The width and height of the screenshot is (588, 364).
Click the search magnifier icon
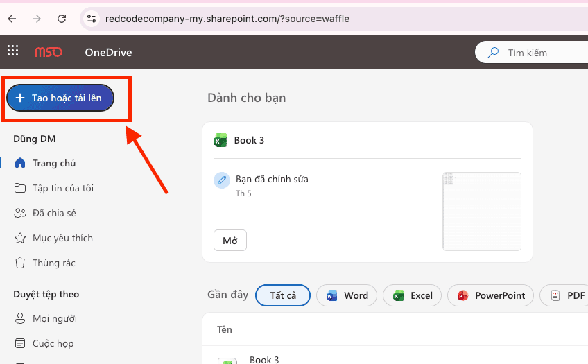pyautogui.click(x=493, y=53)
